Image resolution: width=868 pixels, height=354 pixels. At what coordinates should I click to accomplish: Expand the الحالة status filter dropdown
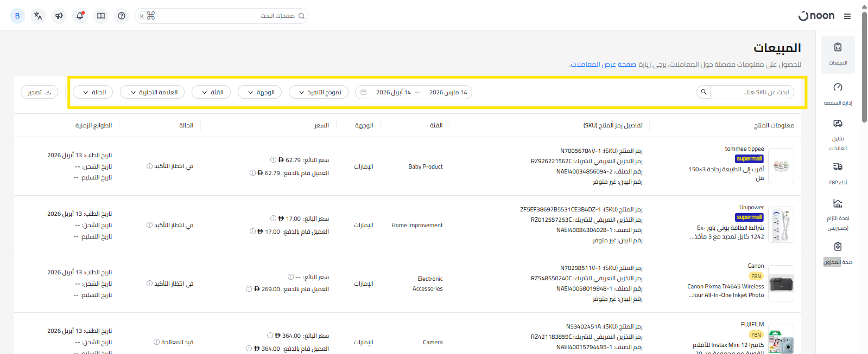point(93,92)
